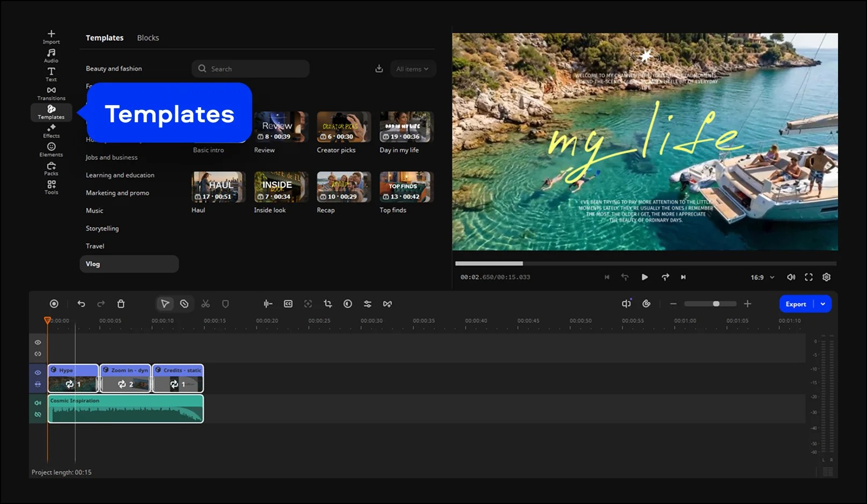Select the Templates tab
Viewport: 867px width, 504px height.
pyautogui.click(x=105, y=38)
